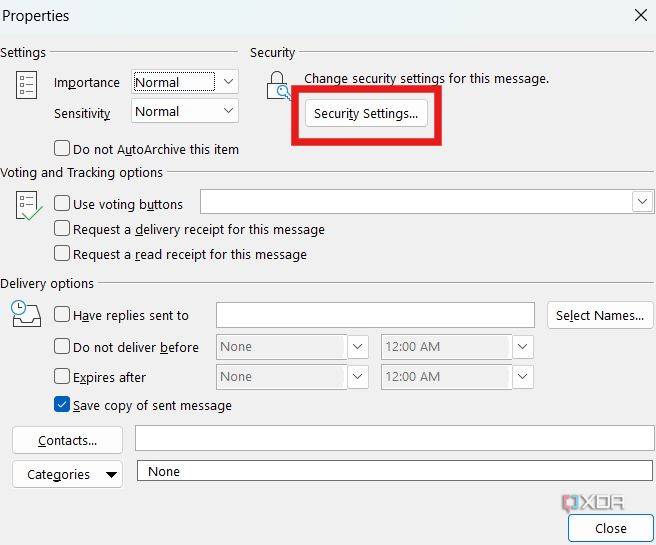Click the Importance label
This screenshot has width=656, height=545.
pos(87,83)
